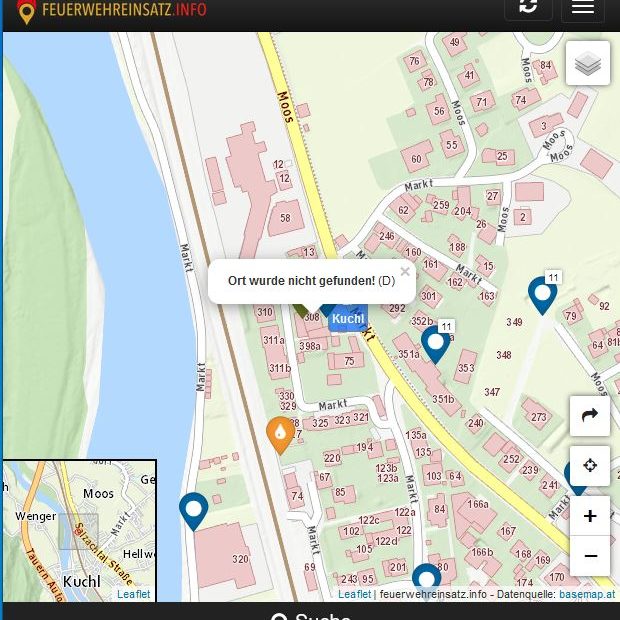Close the 'Ort wurde nicht gefunden' popup
The image size is (620, 620).
(405, 271)
